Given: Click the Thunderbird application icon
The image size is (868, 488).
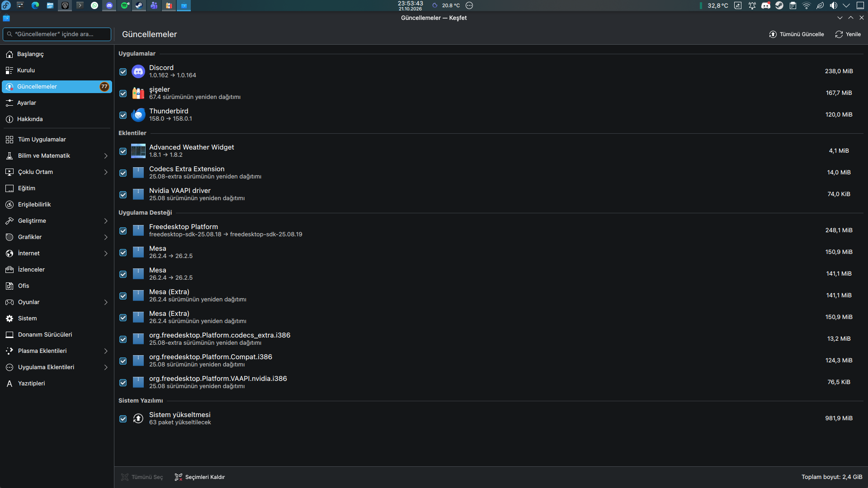Looking at the screenshot, I should (138, 115).
